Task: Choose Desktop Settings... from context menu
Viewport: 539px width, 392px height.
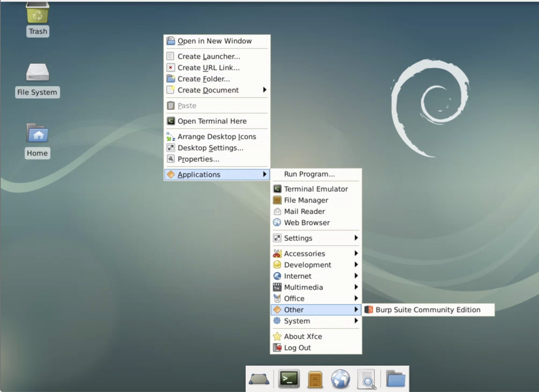Action: (x=210, y=148)
